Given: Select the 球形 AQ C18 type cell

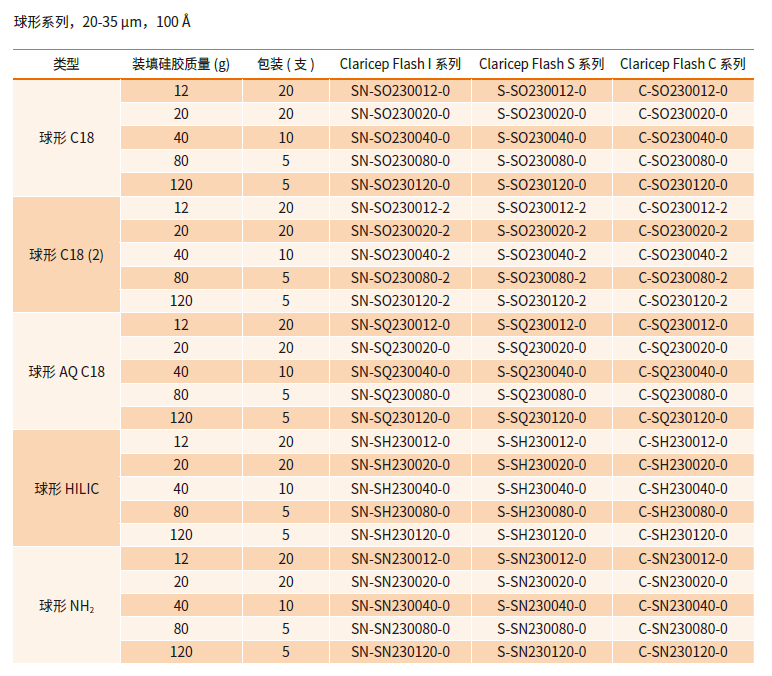Looking at the screenshot, I should pyautogui.click(x=66, y=372).
